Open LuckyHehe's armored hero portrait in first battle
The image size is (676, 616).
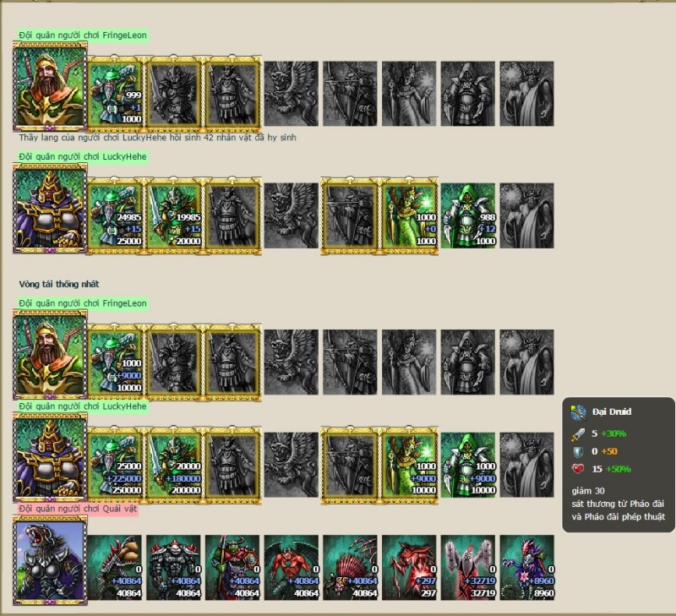[50, 208]
